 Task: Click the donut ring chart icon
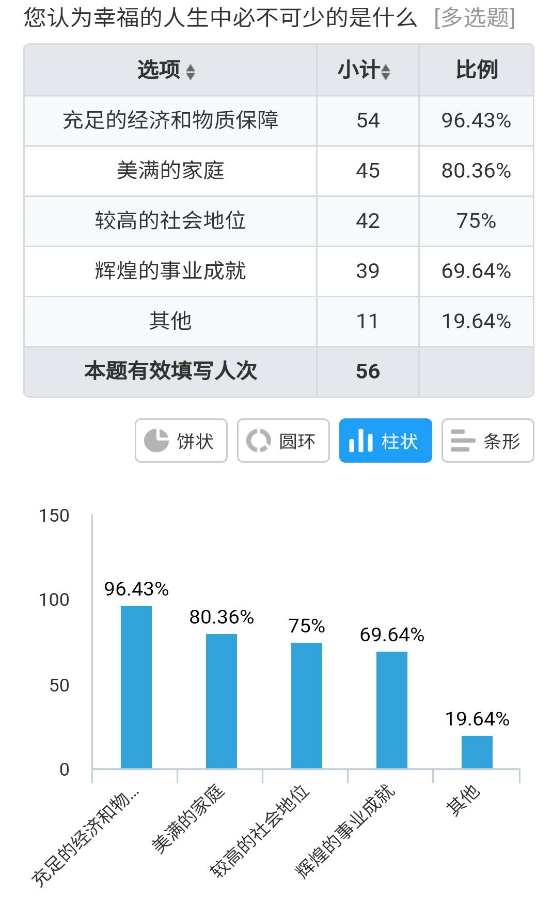tap(258, 441)
